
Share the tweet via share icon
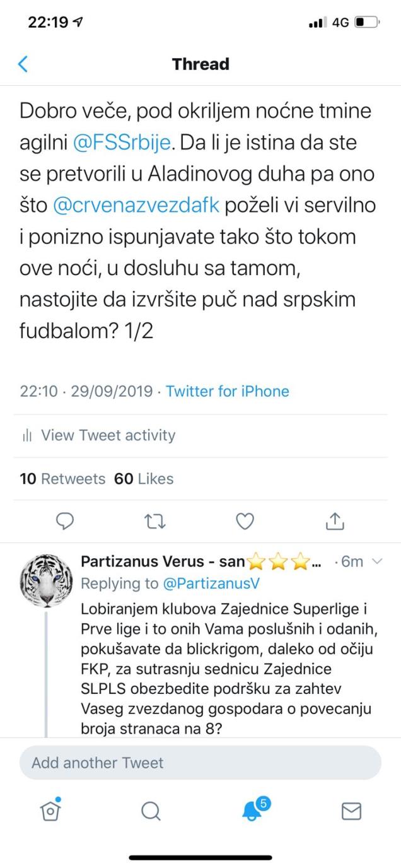click(334, 520)
